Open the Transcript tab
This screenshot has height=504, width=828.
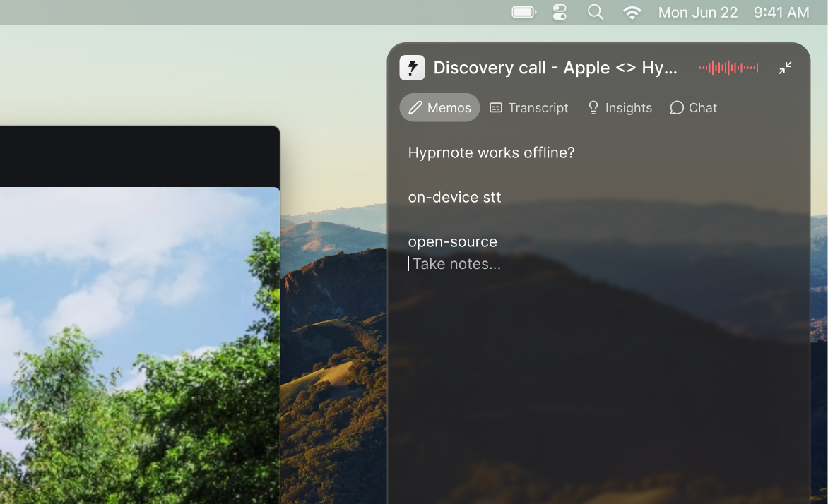point(528,108)
